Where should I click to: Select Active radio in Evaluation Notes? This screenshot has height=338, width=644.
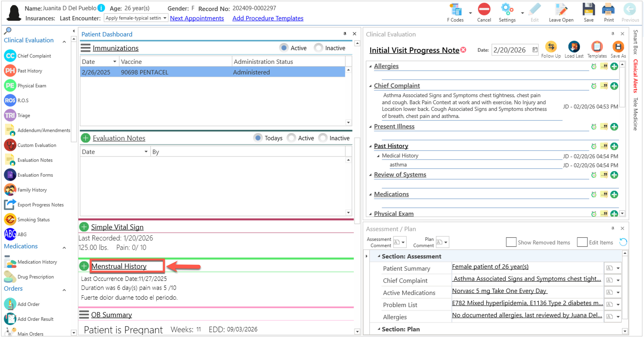[291, 138]
